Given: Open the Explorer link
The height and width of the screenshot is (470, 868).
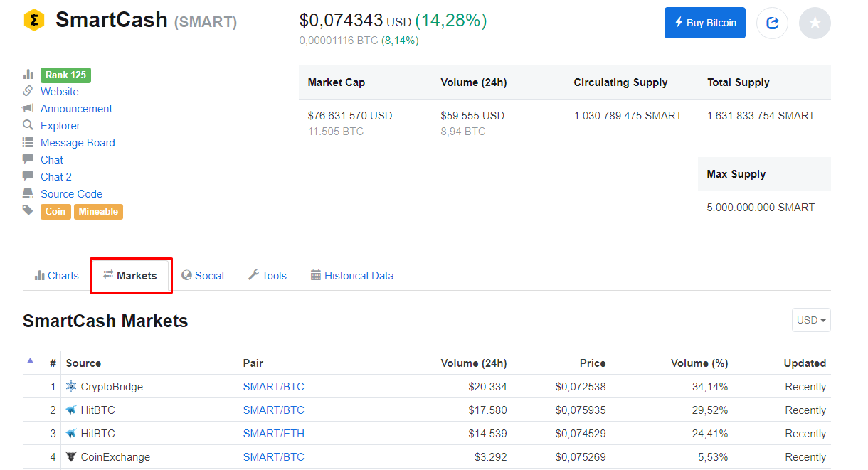Looking at the screenshot, I should tap(60, 126).
